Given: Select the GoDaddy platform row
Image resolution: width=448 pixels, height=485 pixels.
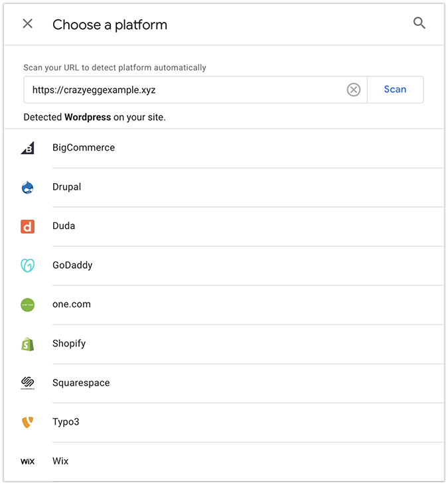Looking at the screenshot, I should click(224, 265).
